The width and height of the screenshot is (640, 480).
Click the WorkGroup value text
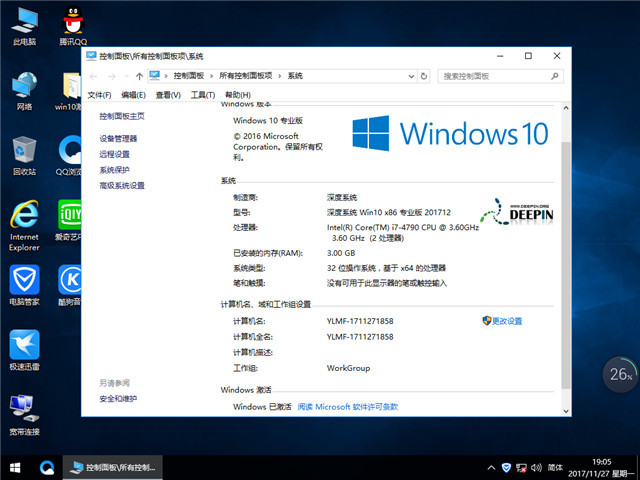349,368
